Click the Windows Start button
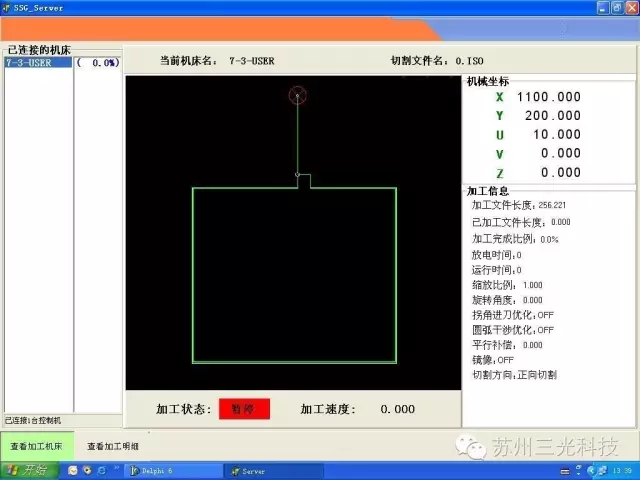Image resolution: width=640 pixels, height=480 pixels. 27,470
